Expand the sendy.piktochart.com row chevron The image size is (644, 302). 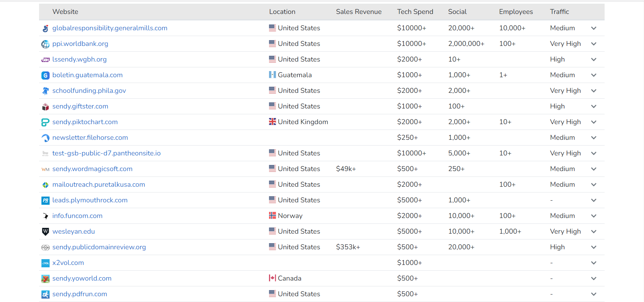click(594, 122)
